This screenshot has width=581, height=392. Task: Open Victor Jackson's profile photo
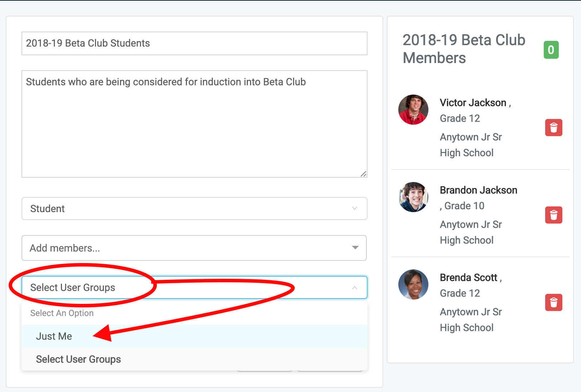click(x=413, y=110)
